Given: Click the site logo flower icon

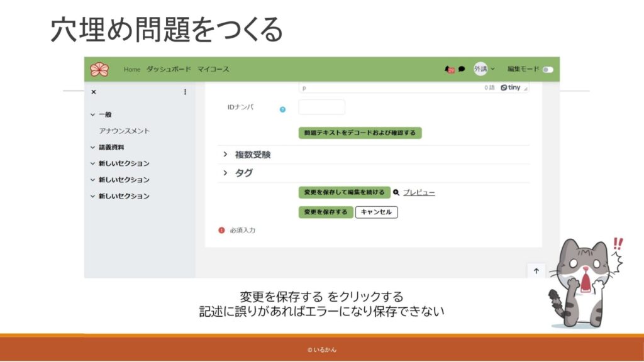Looking at the screenshot, I should click(99, 69).
